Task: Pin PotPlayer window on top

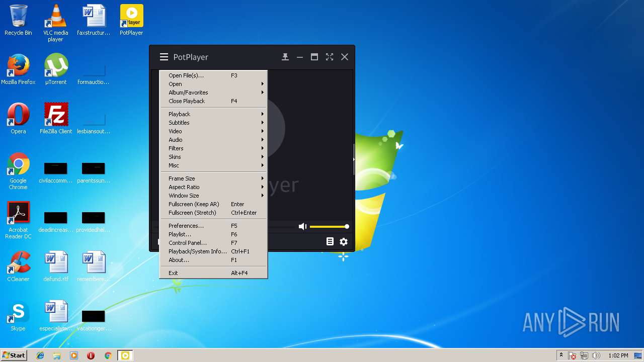Action: (285, 57)
